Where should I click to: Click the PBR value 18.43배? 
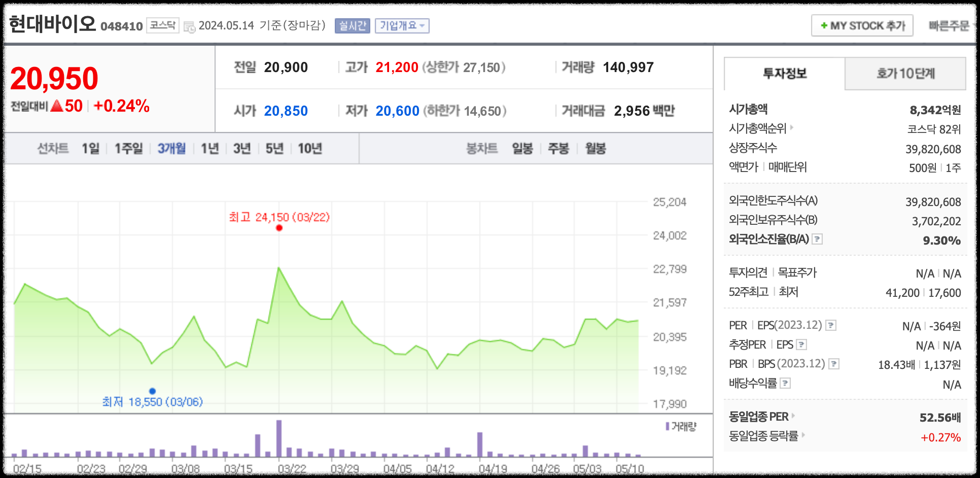click(x=897, y=365)
